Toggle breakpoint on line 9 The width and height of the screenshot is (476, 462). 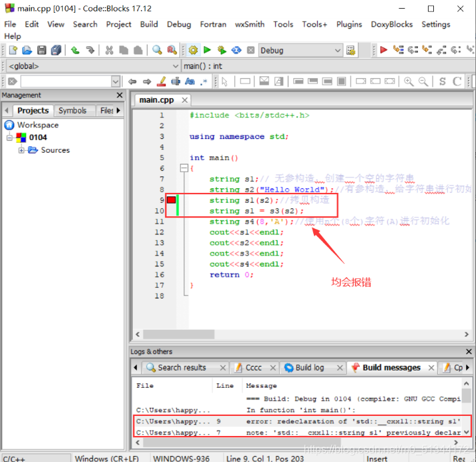coord(171,200)
